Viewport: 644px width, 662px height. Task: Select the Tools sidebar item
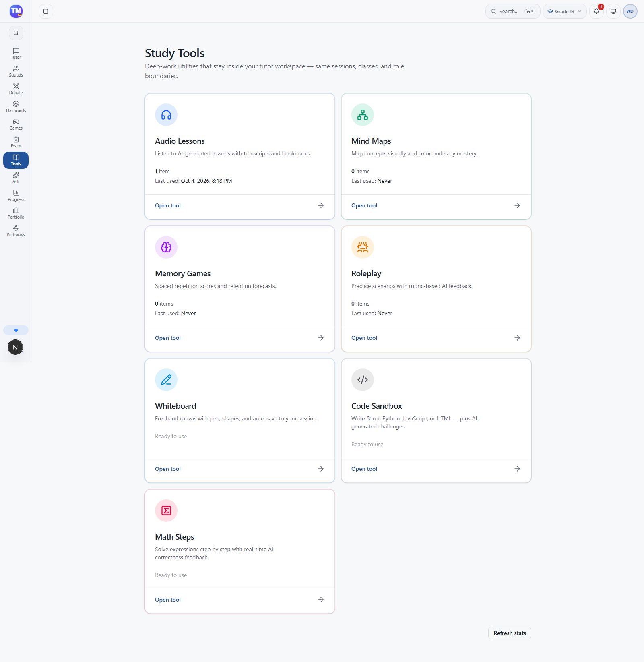coord(16,160)
